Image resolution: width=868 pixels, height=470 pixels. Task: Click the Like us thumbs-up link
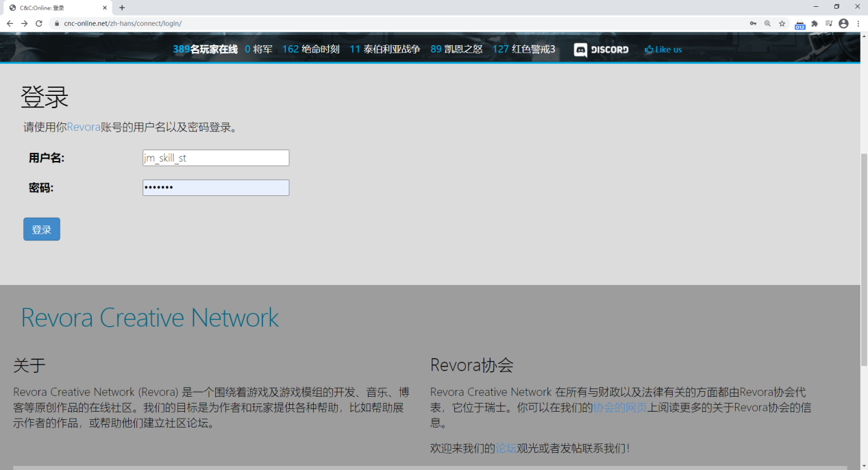coord(663,49)
